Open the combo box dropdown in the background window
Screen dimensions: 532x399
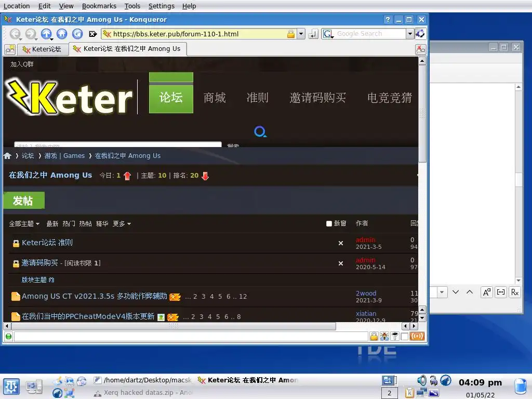[442, 292]
